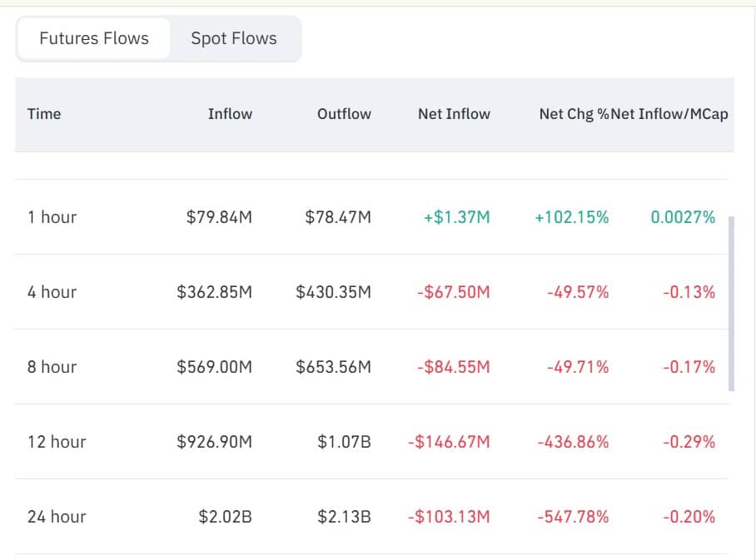Click the +102.15% net change value

(x=571, y=217)
